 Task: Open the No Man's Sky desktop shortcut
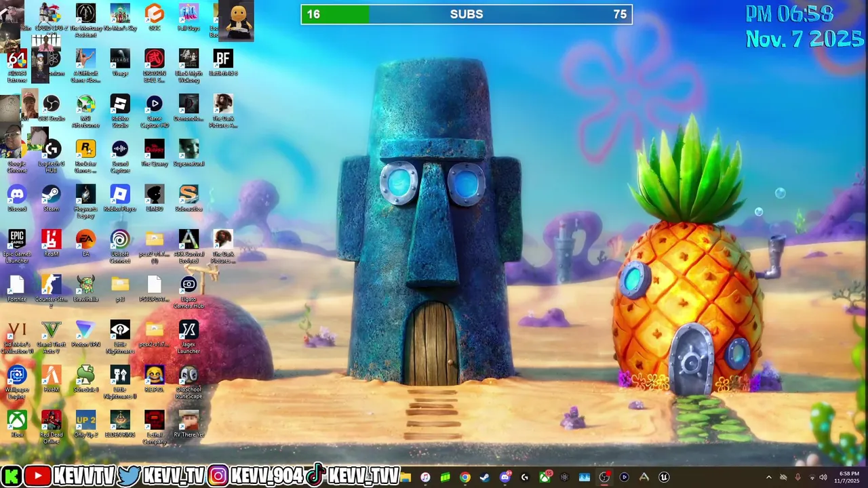click(x=120, y=19)
